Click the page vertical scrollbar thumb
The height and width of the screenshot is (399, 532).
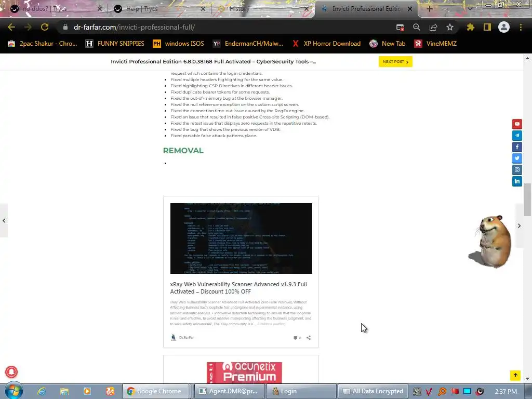click(x=527, y=199)
